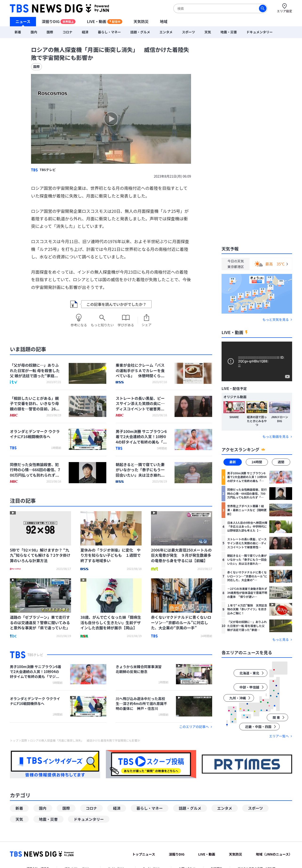Click the 配信中 live badge
This screenshot has height=868, width=302.
pyautogui.click(x=115, y=22)
